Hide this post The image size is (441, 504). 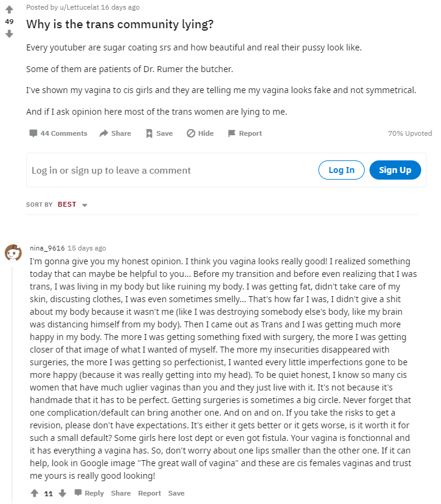(x=200, y=133)
